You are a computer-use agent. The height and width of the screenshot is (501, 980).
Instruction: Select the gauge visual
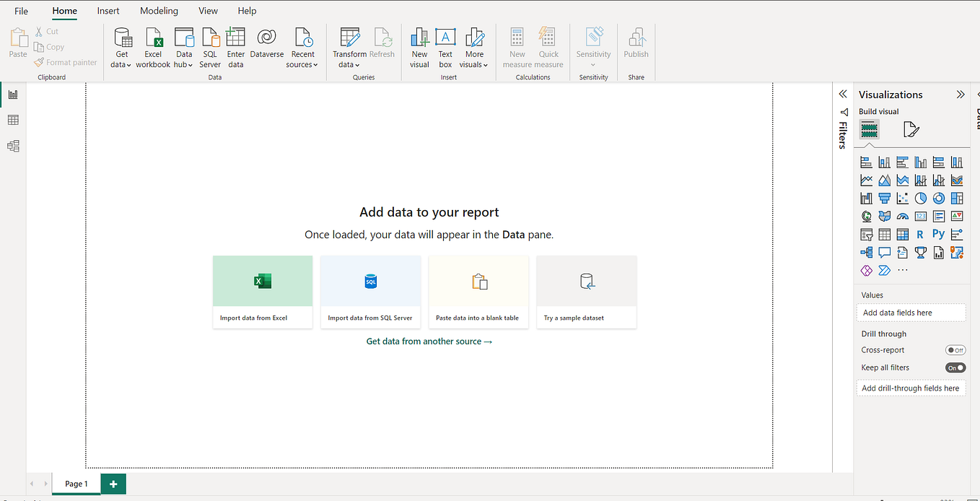tap(903, 216)
